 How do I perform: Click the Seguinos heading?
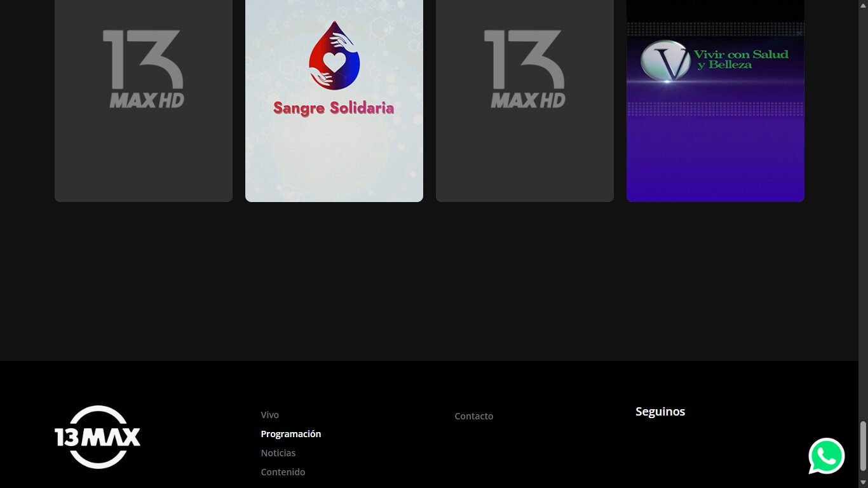pyautogui.click(x=660, y=412)
